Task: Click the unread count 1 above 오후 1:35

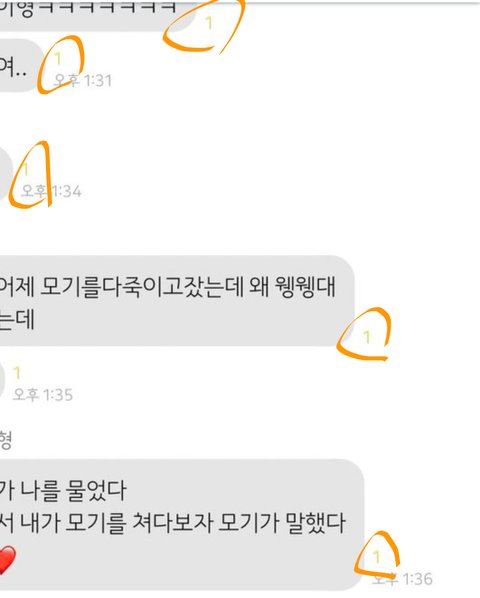Action: [17, 373]
